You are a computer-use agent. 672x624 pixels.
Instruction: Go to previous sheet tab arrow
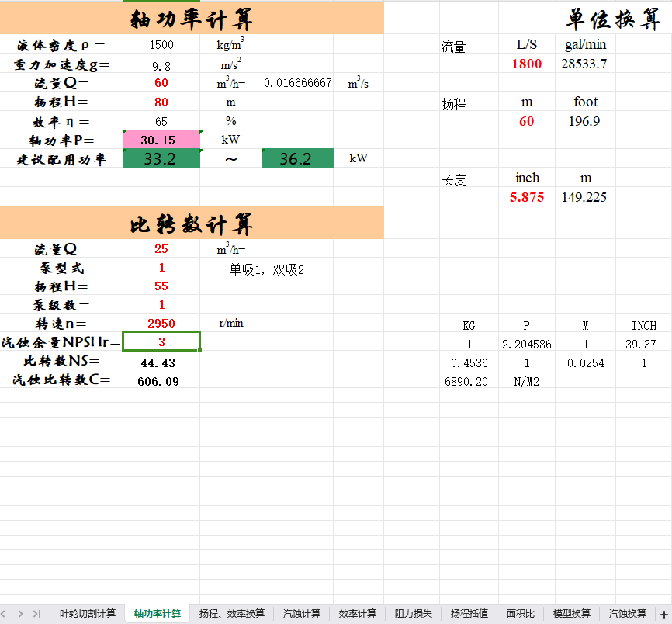(3, 614)
